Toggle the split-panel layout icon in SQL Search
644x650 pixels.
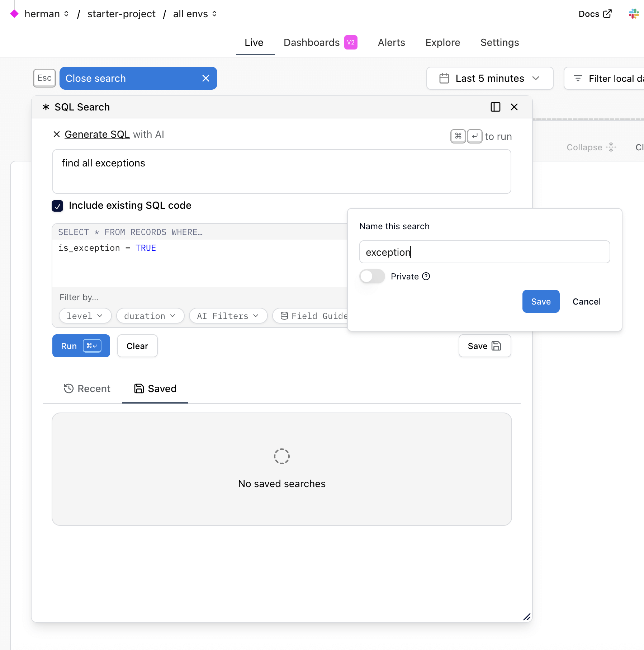495,107
